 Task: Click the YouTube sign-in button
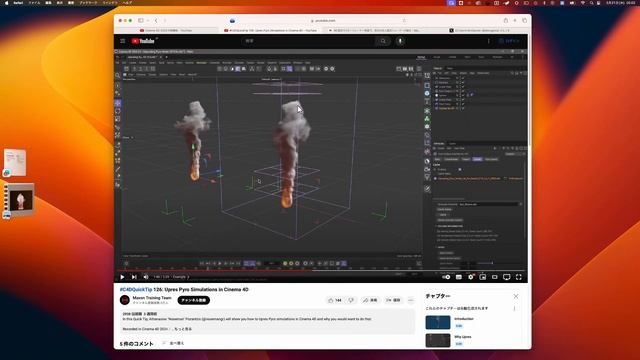pyautogui.click(x=509, y=41)
